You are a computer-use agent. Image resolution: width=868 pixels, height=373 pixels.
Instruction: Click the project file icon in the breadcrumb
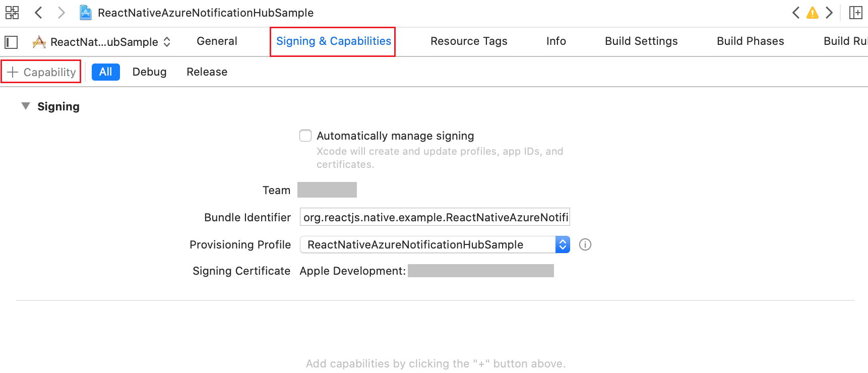(86, 13)
